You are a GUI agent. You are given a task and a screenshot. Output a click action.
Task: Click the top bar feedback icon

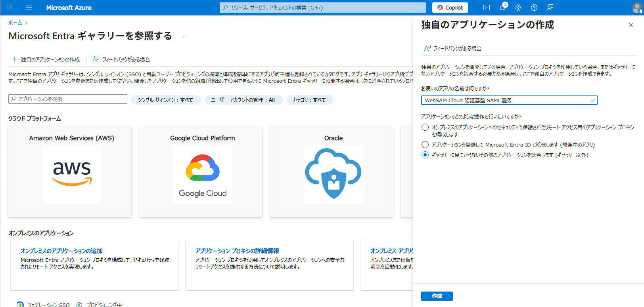click(x=550, y=8)
